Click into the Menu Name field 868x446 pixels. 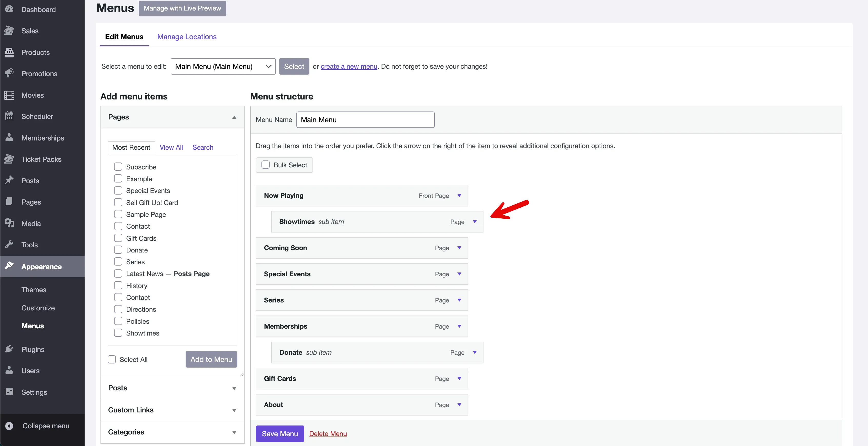pyautogui.click(x=365, y=120)
